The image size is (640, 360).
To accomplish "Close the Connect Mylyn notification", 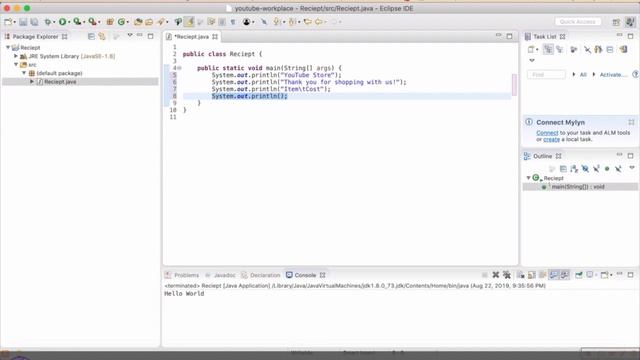I will (x=631, y=122).
